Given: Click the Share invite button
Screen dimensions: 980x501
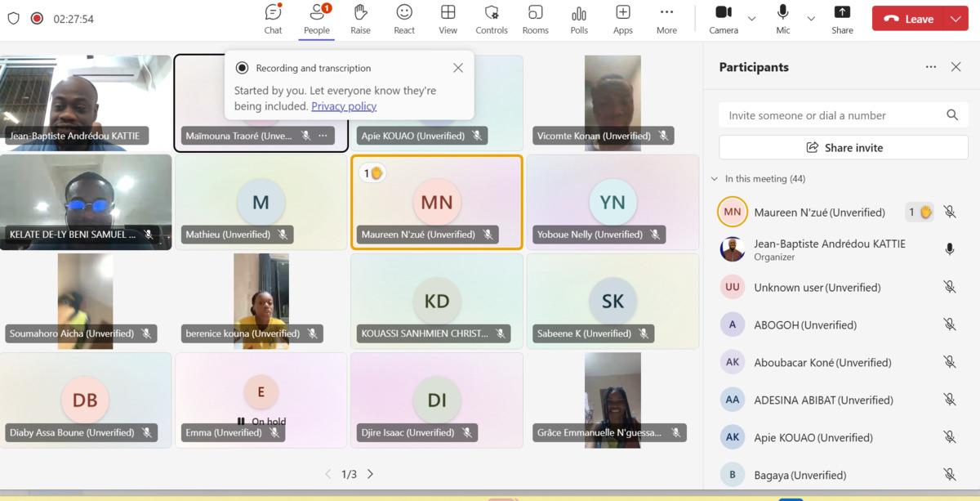Looking at the screenshot, I should [x=844, y=147].
